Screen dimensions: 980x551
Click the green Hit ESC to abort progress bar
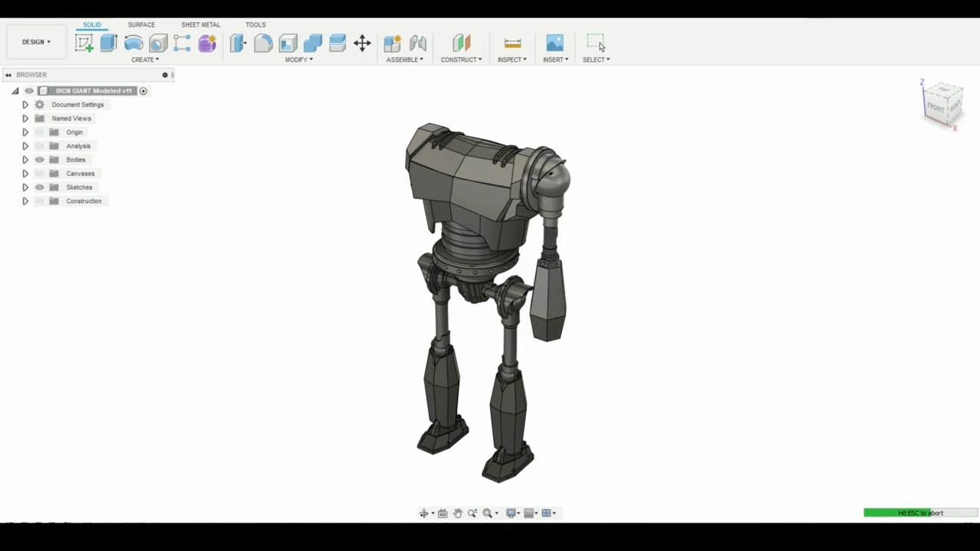click(920, 513)
